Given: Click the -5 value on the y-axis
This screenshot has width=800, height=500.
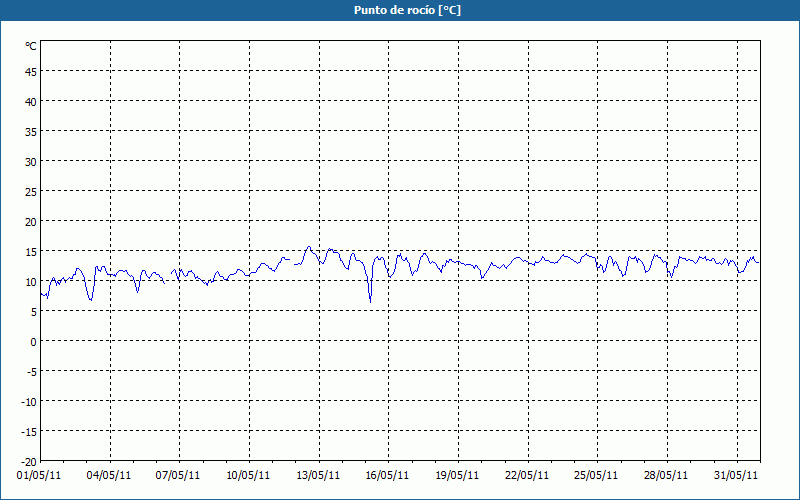Looking at the screenshot, I should pos(31,372).
